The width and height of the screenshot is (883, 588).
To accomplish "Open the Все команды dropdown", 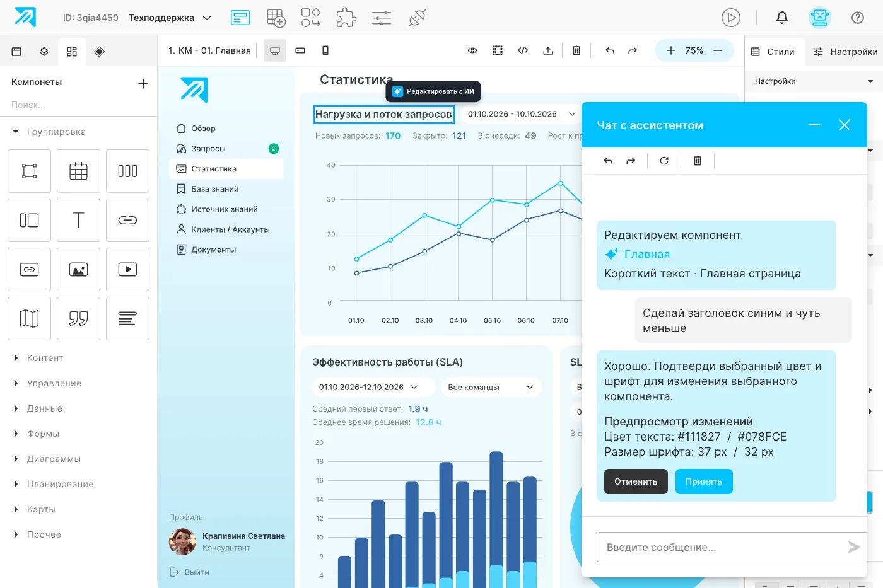I will (491, 387).
